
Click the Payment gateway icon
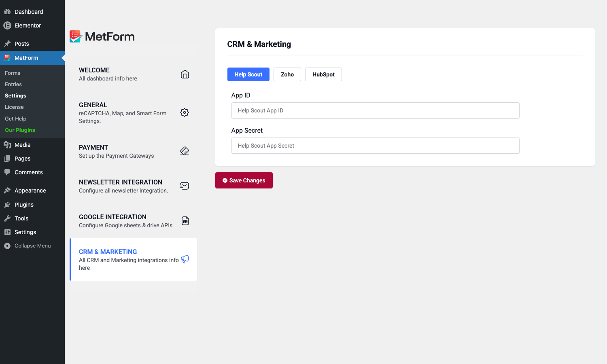tap(185, 151)
